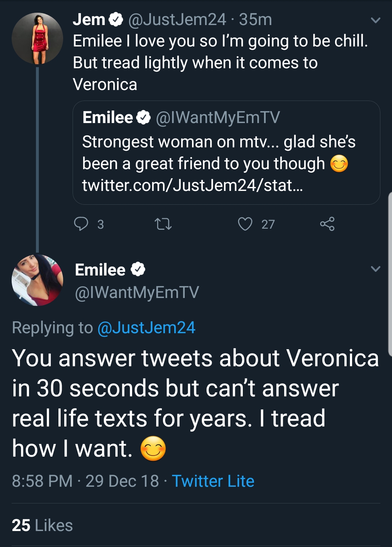Retweet Jem's tweet using arrows icon
392x547 pixels.
(x=163, y=224)
